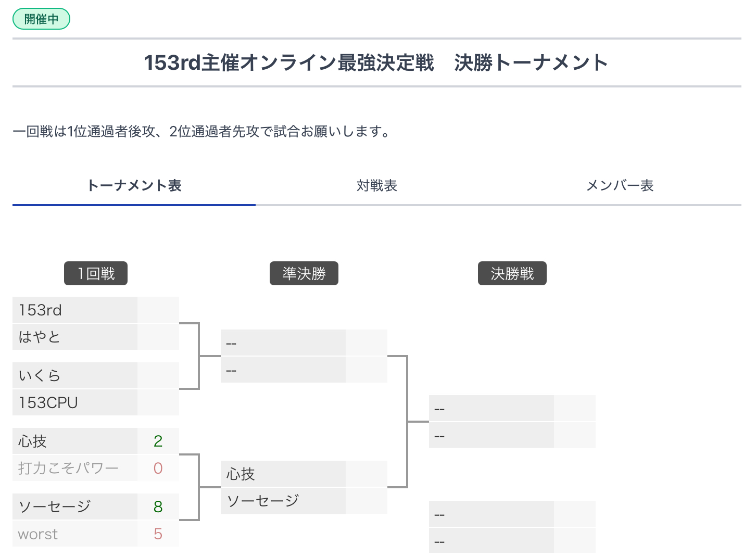756x557 pixels.
Task: Click ソーセージ entry in the first round
Action: [x=75, y=507]
